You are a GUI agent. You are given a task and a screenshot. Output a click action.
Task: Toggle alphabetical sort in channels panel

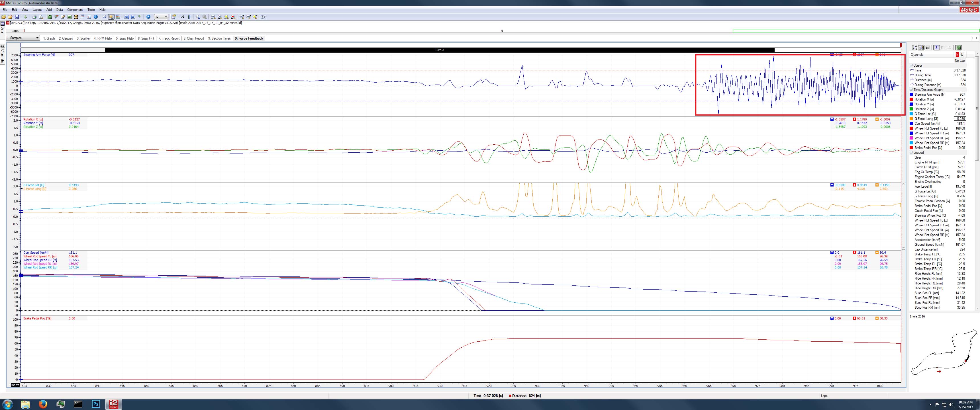pyautogui.click(x=914, y=48)
